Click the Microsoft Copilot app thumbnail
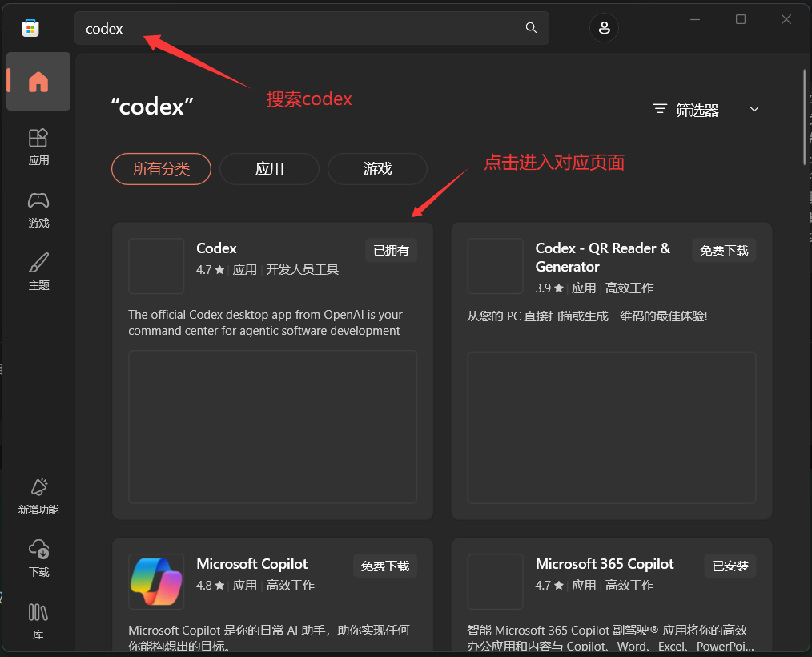 coord(156,582)
